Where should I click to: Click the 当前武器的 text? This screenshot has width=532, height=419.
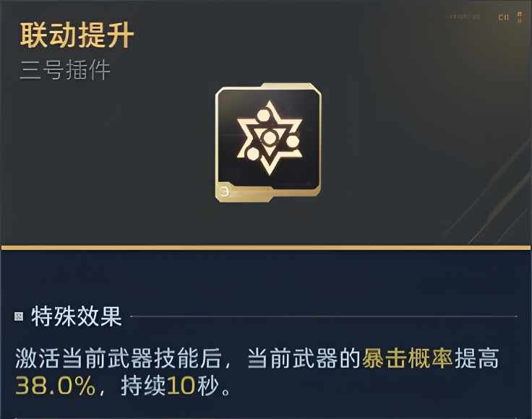(x=304, y=358)
